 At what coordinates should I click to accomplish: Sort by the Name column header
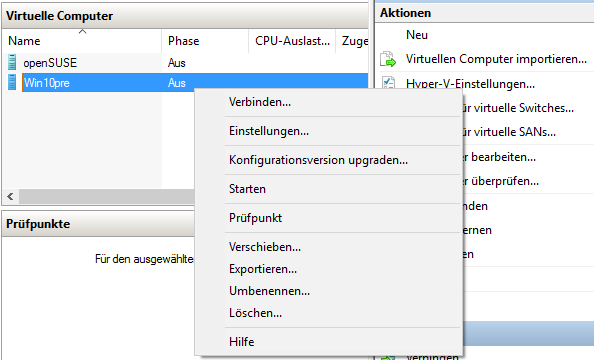(x=82, y=41)
